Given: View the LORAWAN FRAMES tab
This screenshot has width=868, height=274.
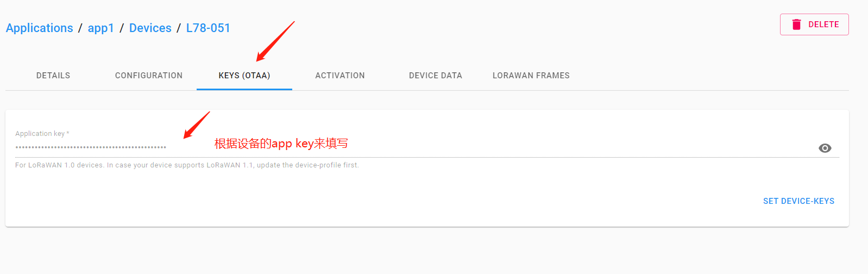Looking at the screenshot, I should [531, 76].
